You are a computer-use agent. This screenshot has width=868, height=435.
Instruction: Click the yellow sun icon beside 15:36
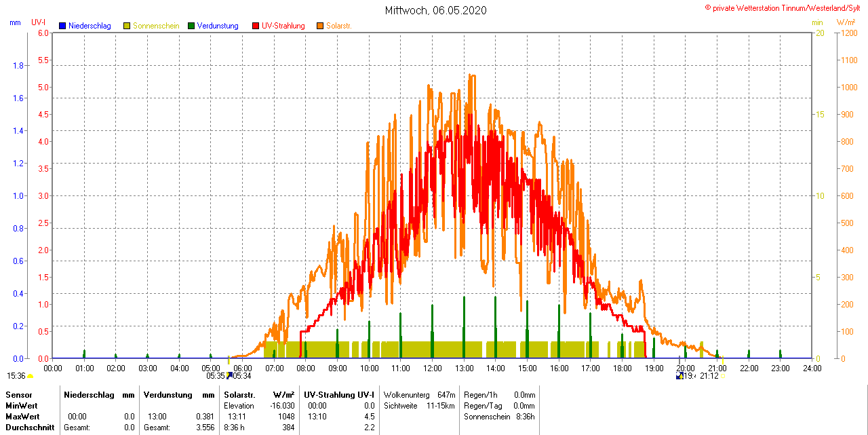tap(30, 376)
